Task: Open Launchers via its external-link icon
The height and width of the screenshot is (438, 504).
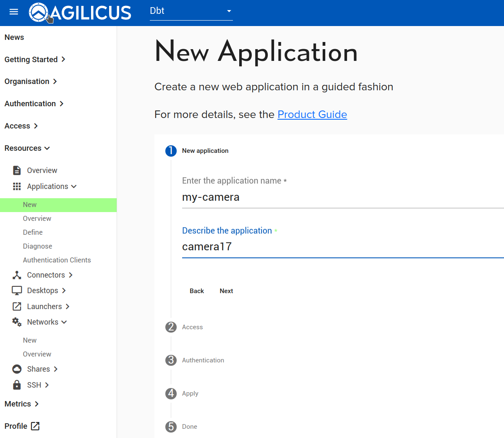Action: coord(17,306)
